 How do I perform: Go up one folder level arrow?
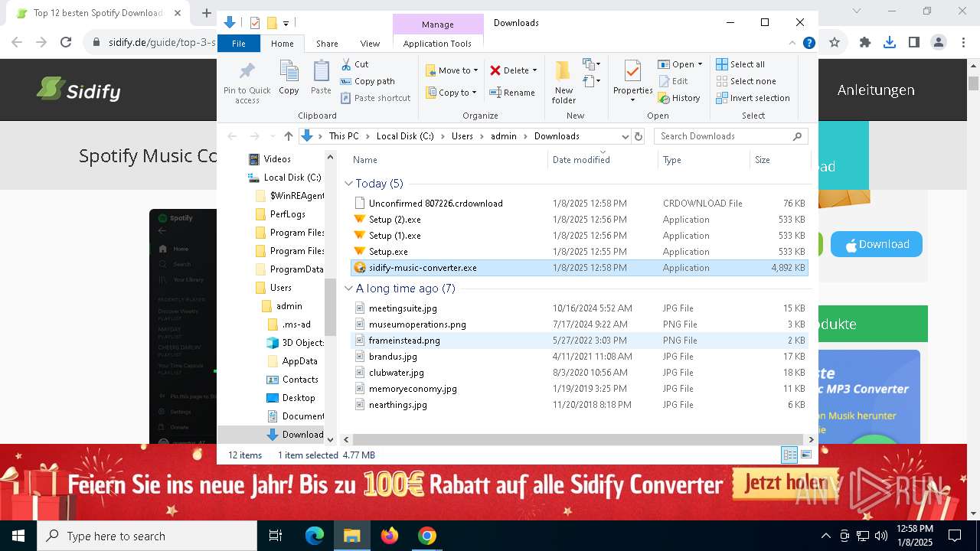pyautogui.click(x=288, y=136)
